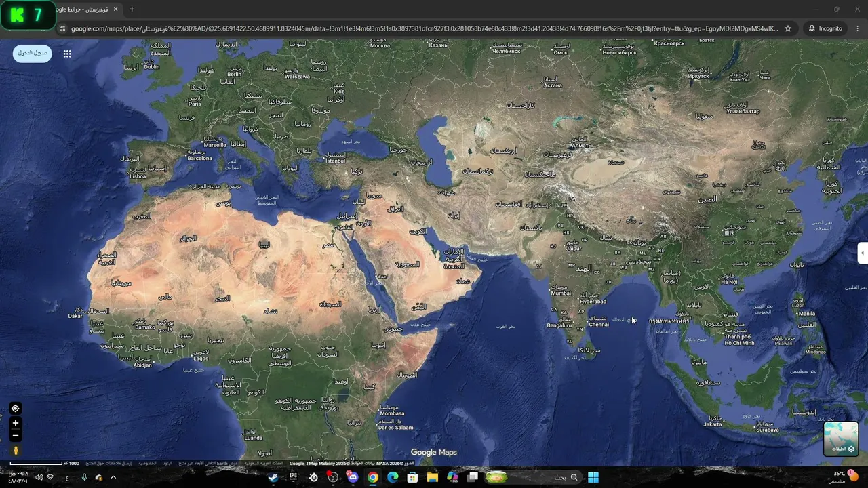Viewport: 868px width, 488px height.
Task: Show hidden system tray icons
Action: pyautogui.click(x=113, y=477)
